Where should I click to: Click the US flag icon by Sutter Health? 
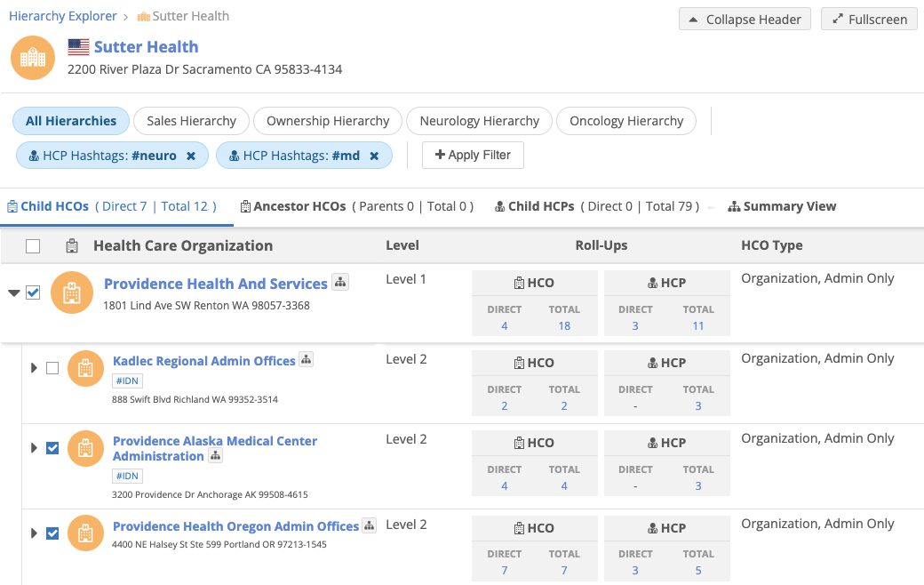pos(79,47)
